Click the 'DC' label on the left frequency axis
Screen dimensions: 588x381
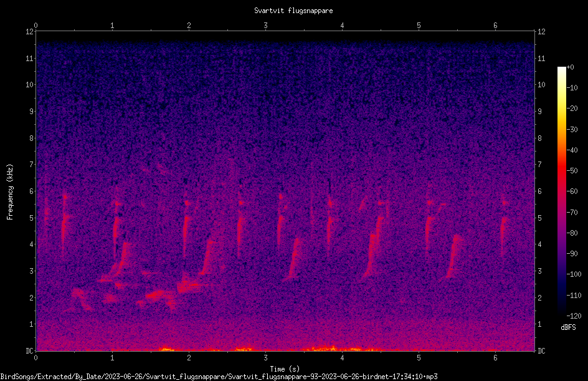29,350
